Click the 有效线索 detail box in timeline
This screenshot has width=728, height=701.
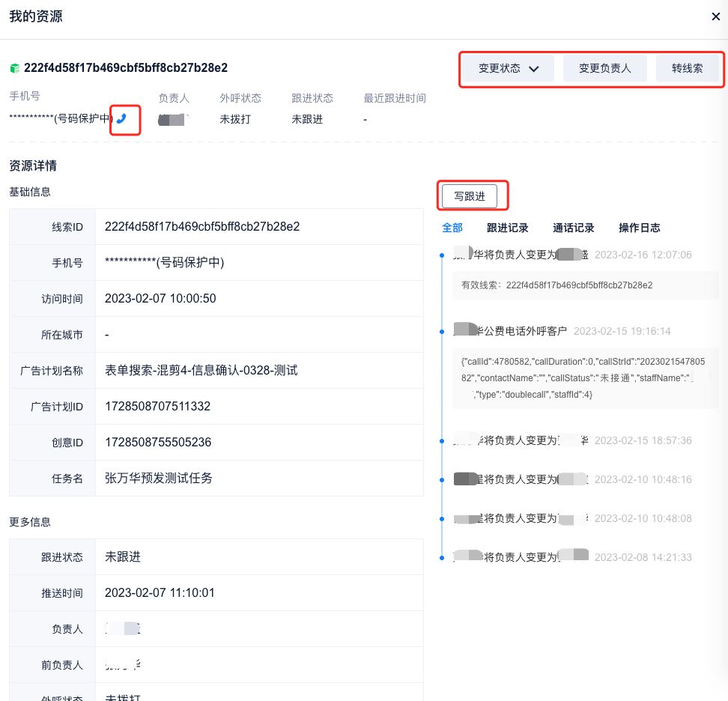[x=585, y=285]
